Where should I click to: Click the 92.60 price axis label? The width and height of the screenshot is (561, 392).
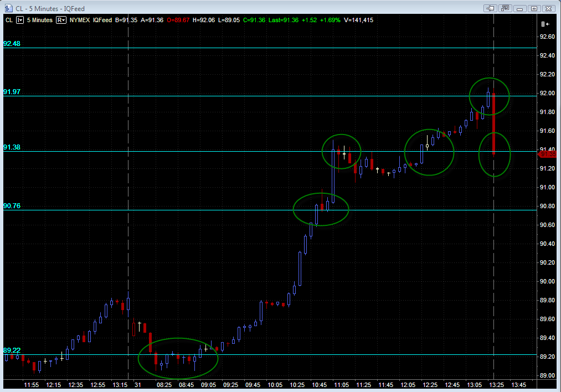click(x=547, y=37)
